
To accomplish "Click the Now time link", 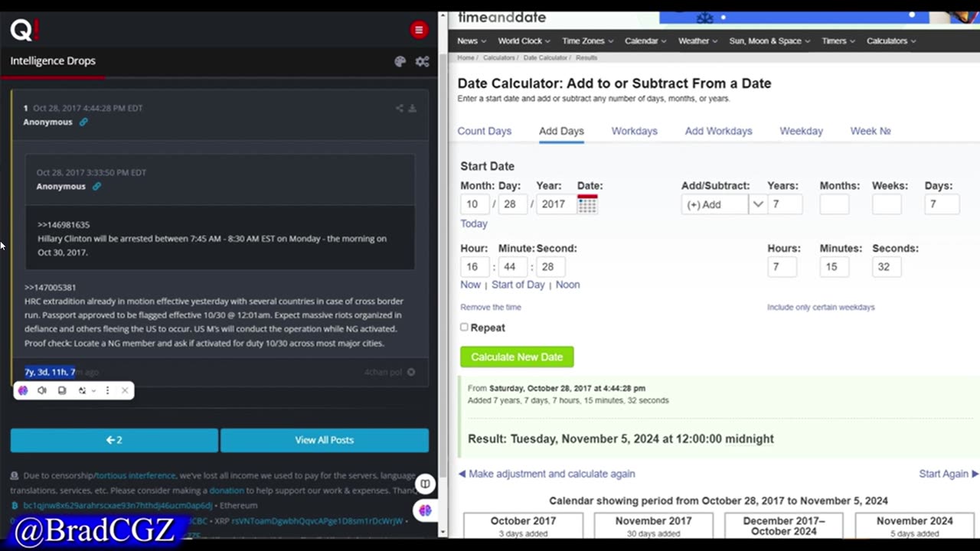I will tap(470, 285).
